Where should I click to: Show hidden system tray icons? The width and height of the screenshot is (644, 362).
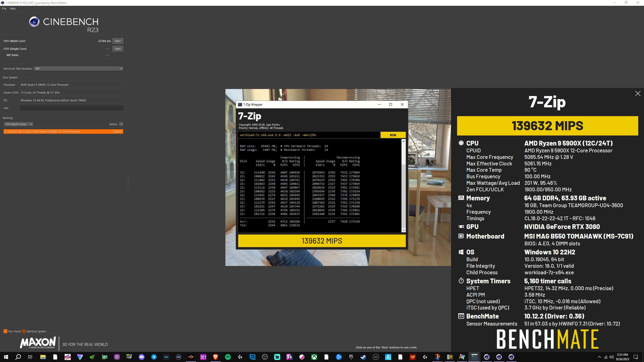[x=599, y=357]
